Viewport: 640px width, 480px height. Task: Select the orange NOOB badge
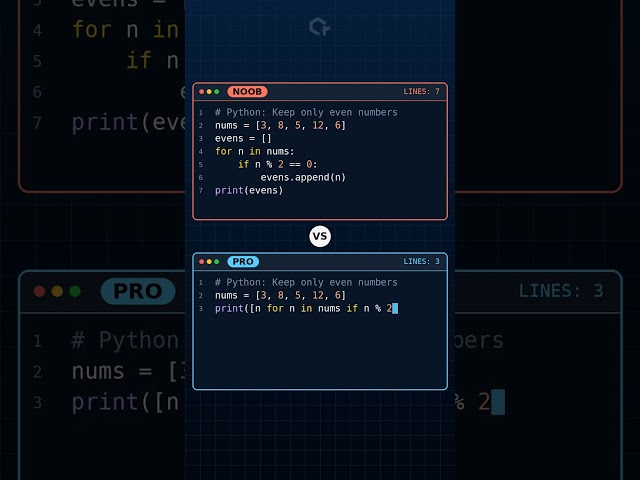(247, 91)
